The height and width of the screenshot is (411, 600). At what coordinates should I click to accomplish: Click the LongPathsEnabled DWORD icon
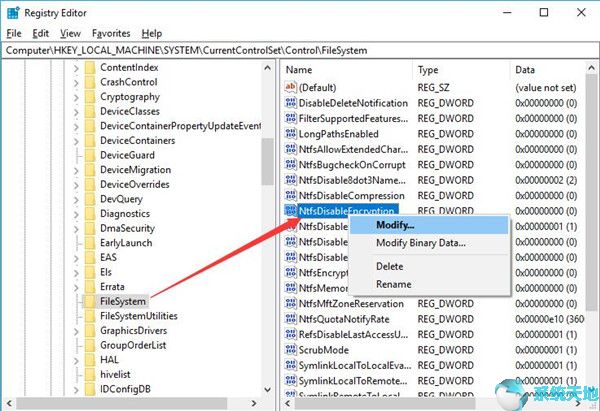point(290,134)
